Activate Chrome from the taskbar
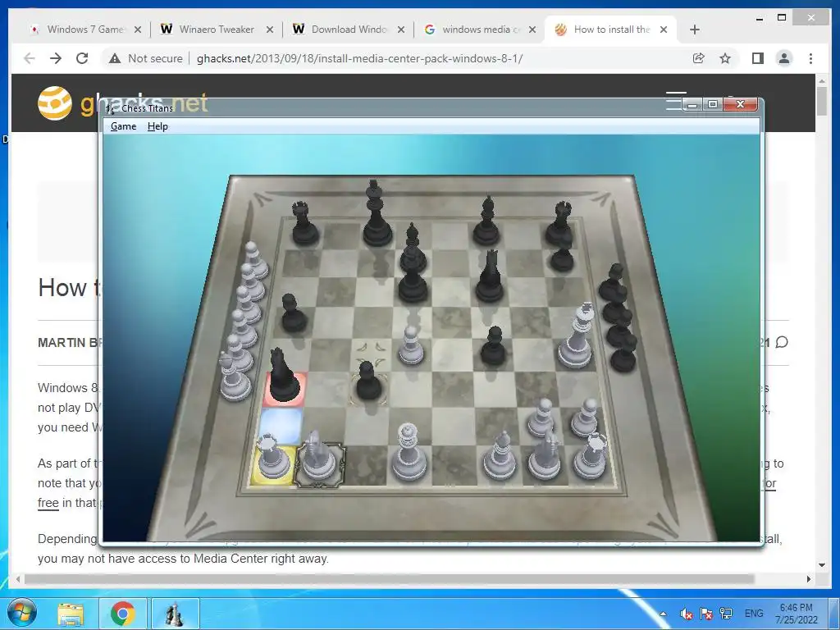Image resolution: width=840 pixels, height=630 pixels. click(x=123, y=614)
